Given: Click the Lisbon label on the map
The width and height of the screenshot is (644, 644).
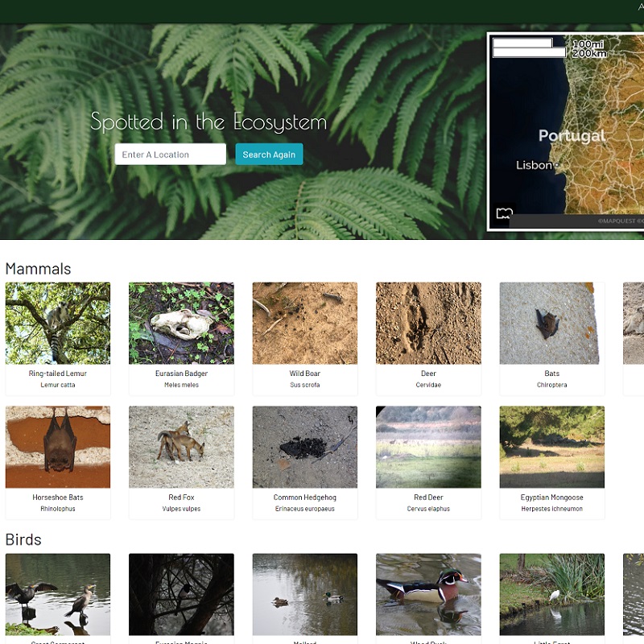Looking at the screenshot, I should point(534,165).
